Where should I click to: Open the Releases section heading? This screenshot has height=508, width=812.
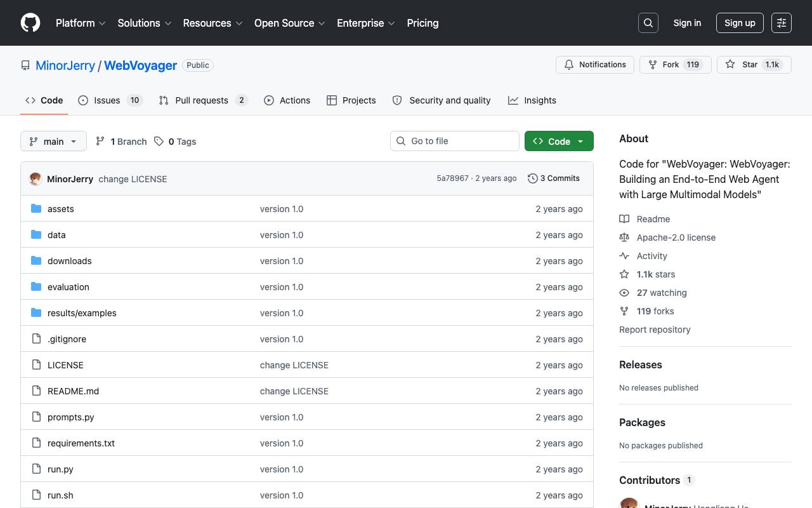point(641,364)
